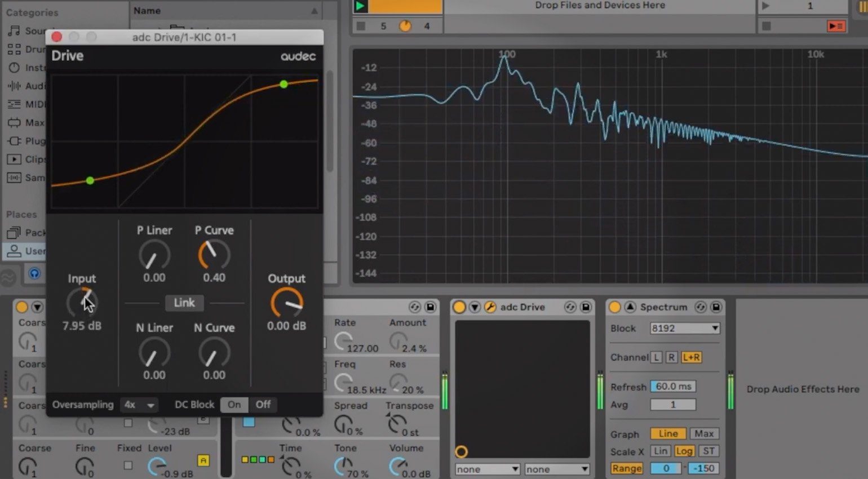Set Graph mode to Line
This screenshot has height=479, width=868.
click(668, 434)
